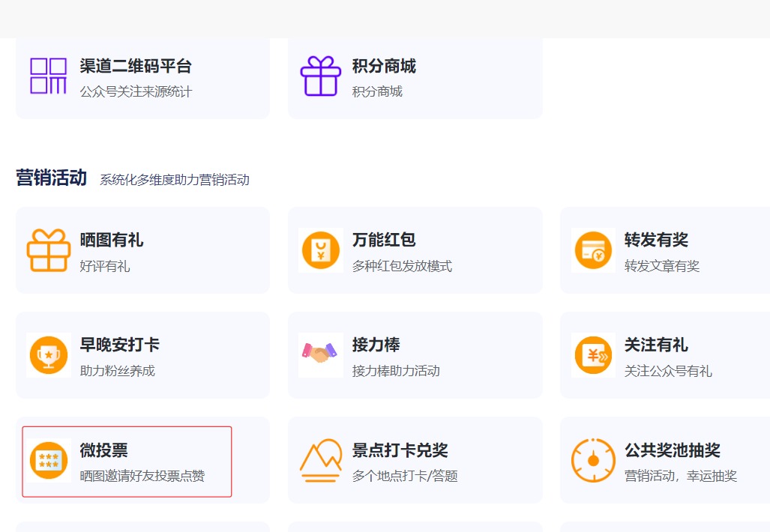770x532 pixels.
Task: Click the QR code icon for 渠道二维码平台
Action: pos(48,76)
